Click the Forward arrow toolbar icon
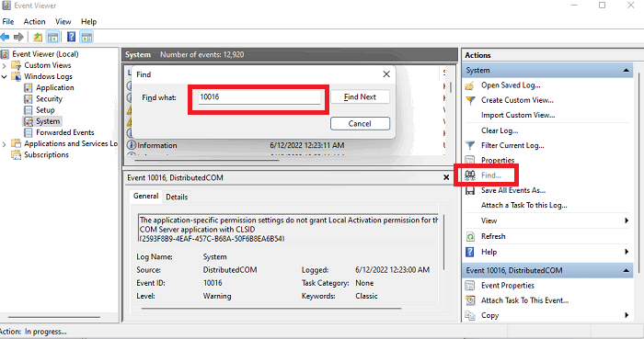This screenshot has width=644, height=339. coord(18,38)
